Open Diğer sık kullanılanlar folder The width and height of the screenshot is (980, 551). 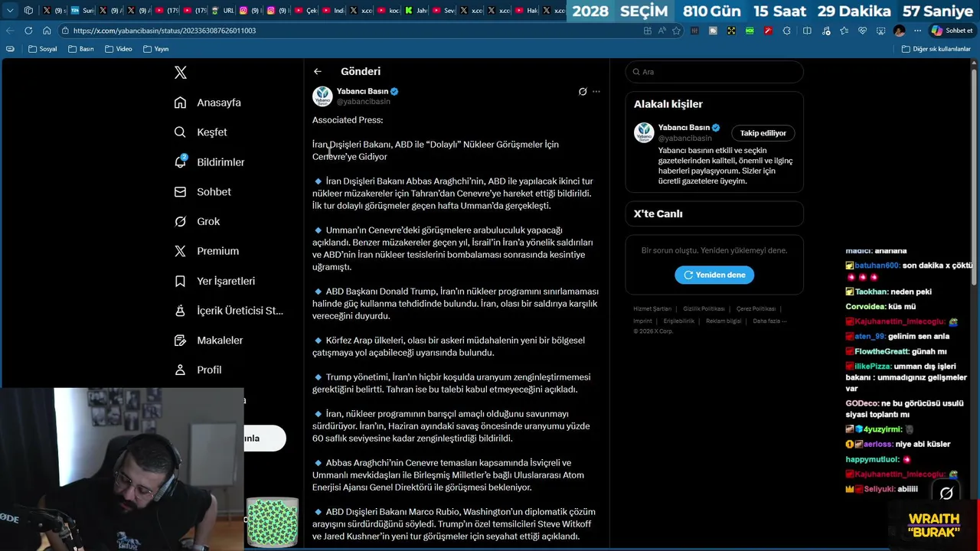point(936,49)
